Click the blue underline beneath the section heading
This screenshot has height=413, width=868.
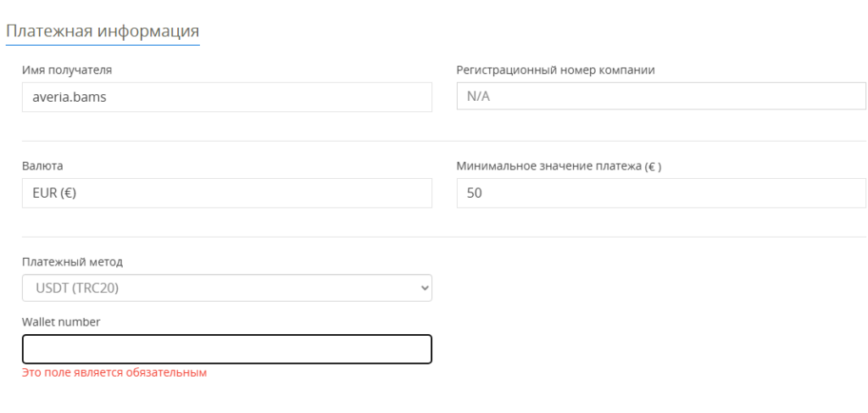[x=103, y=44]
